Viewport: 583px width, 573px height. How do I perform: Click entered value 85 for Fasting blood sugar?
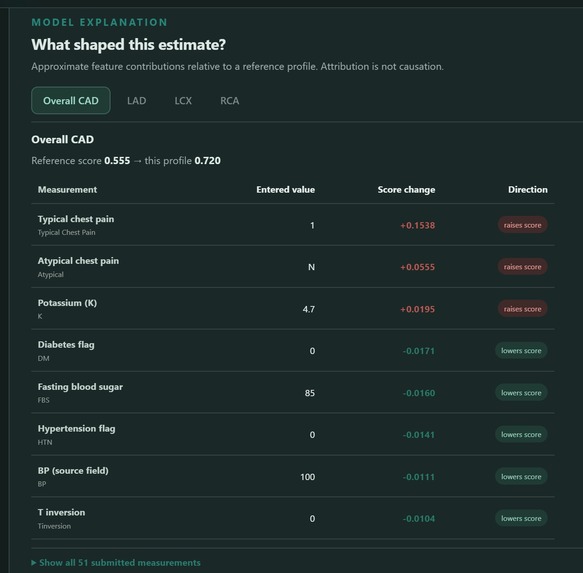point(310,393)
